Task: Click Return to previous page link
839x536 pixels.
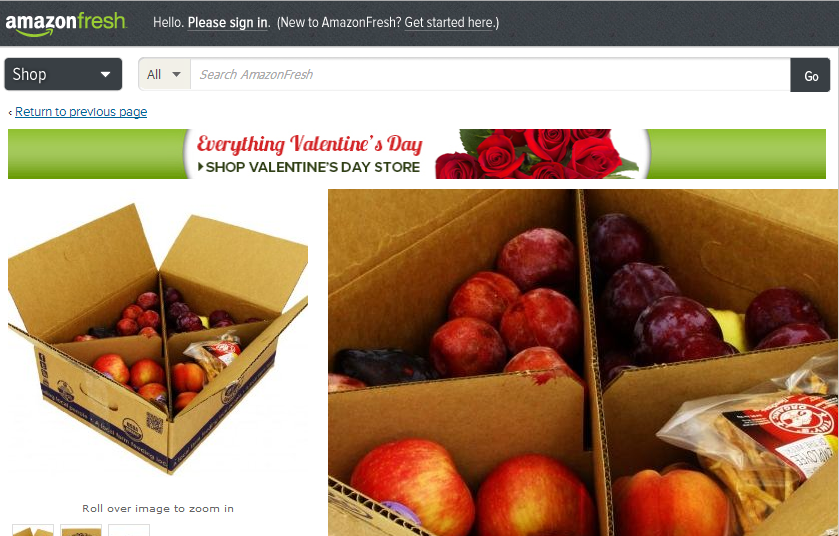Action: click(81, 112)
